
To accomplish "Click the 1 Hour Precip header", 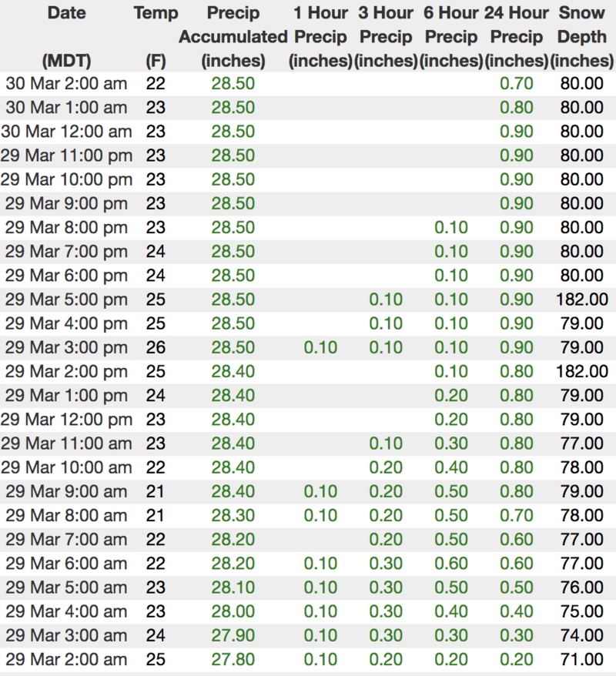I will click(x=320, y=36).
